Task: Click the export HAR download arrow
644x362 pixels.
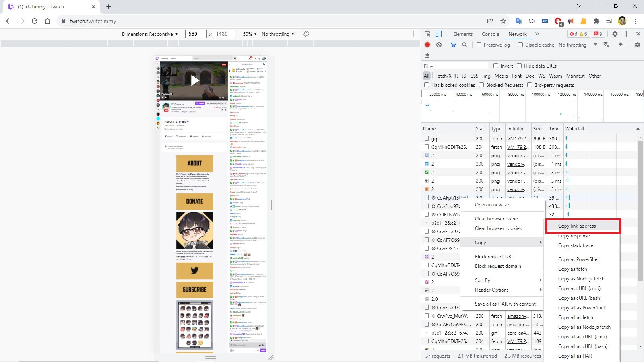Action: [x=427, y=55]
